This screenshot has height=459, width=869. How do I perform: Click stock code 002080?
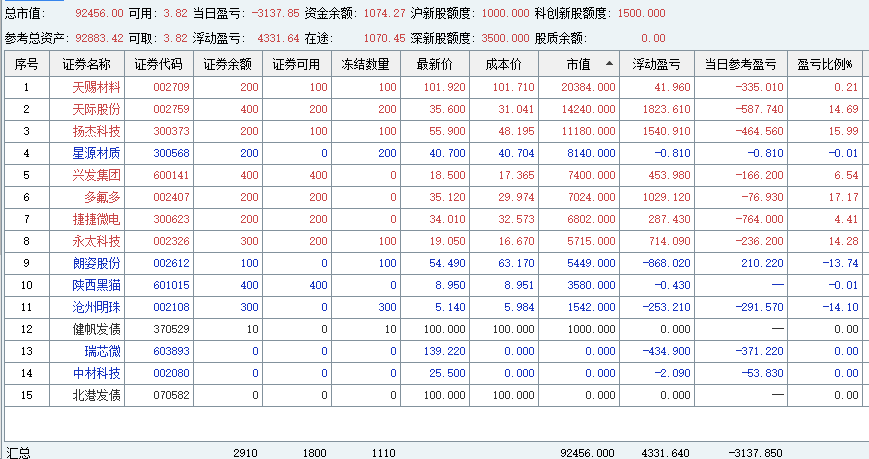pyautogui.click(x=171, y=373)
